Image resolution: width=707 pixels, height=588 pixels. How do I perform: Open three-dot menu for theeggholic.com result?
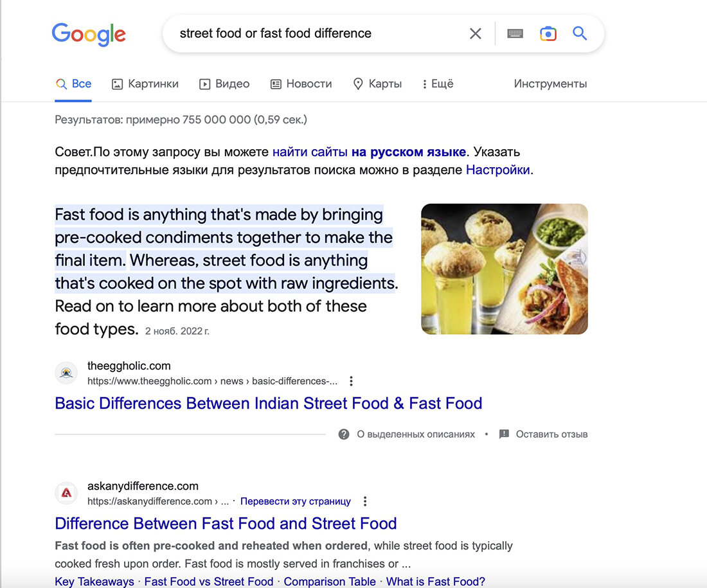(351, 381)
